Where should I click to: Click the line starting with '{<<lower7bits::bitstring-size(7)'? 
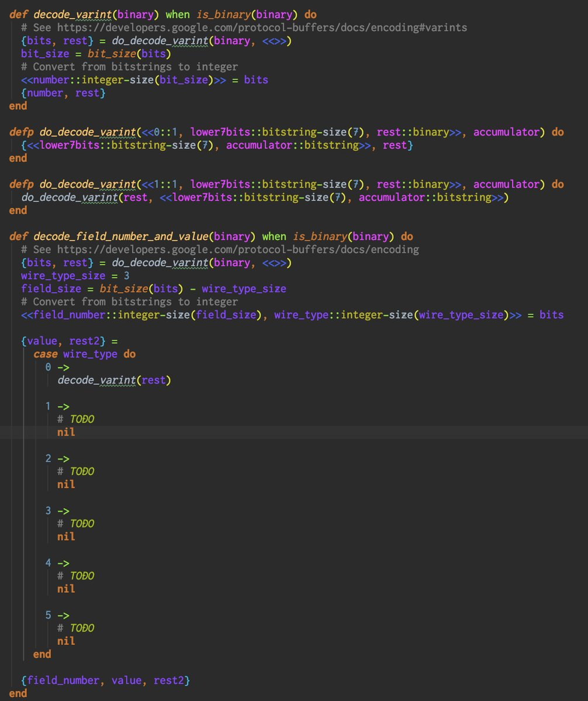pos(217,145)
